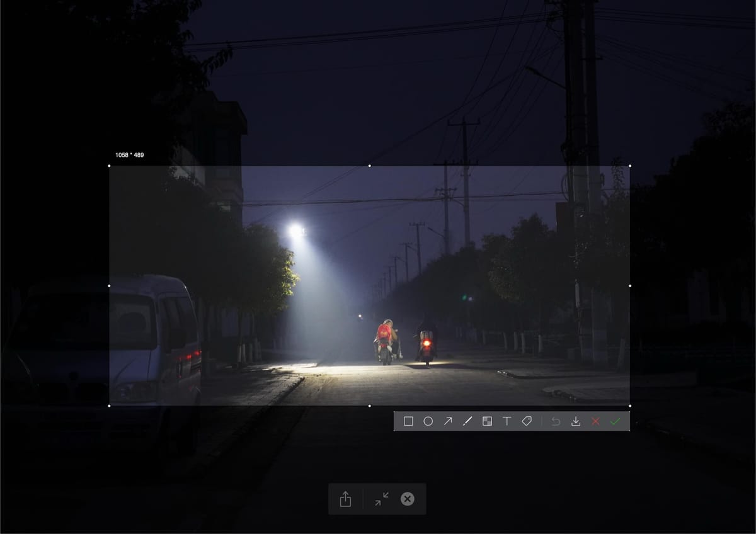Save the screenshot with download icon
Image resolution: width=756 pixels, height=534 pixels.
click(x=575, y=421)
